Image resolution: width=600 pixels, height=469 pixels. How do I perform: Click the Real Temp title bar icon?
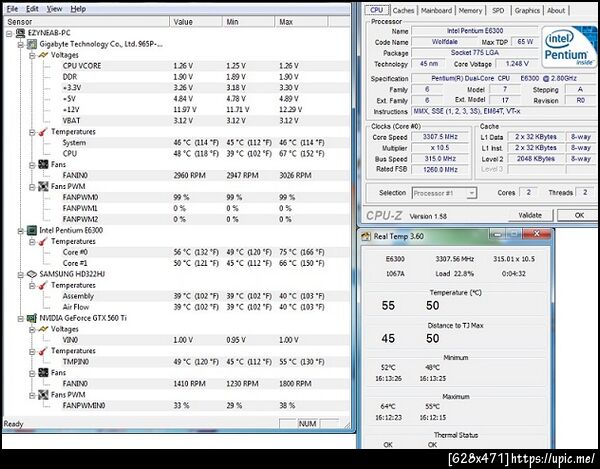[x=366, y=236]
